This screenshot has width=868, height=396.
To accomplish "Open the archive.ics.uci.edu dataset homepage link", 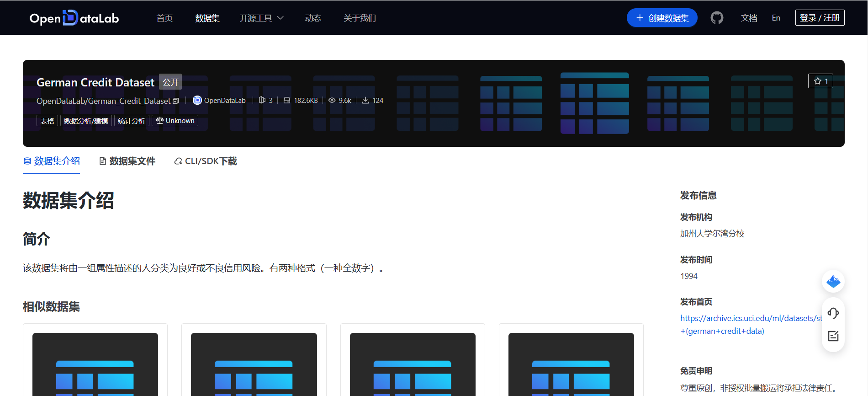I will click(x=751, y=324).
